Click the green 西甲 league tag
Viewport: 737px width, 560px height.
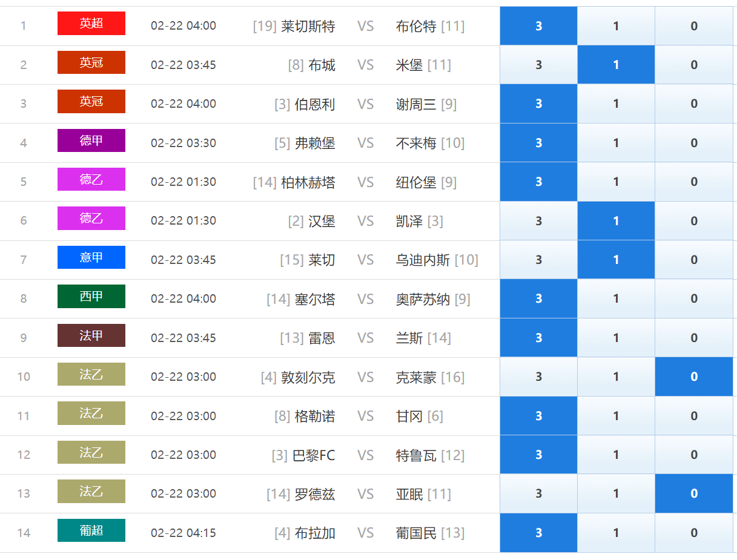[x=91, y=297]
